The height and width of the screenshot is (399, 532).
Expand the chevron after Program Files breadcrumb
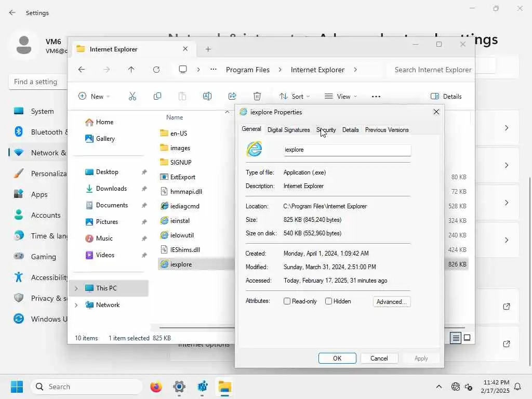[x=280, y=70]
